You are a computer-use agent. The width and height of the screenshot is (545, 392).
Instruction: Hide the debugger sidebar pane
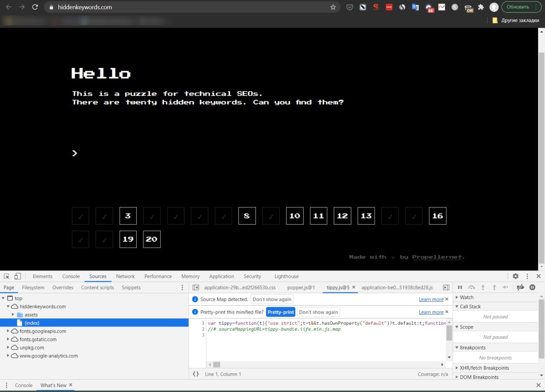pyautogui.click(x=446, y=288)
